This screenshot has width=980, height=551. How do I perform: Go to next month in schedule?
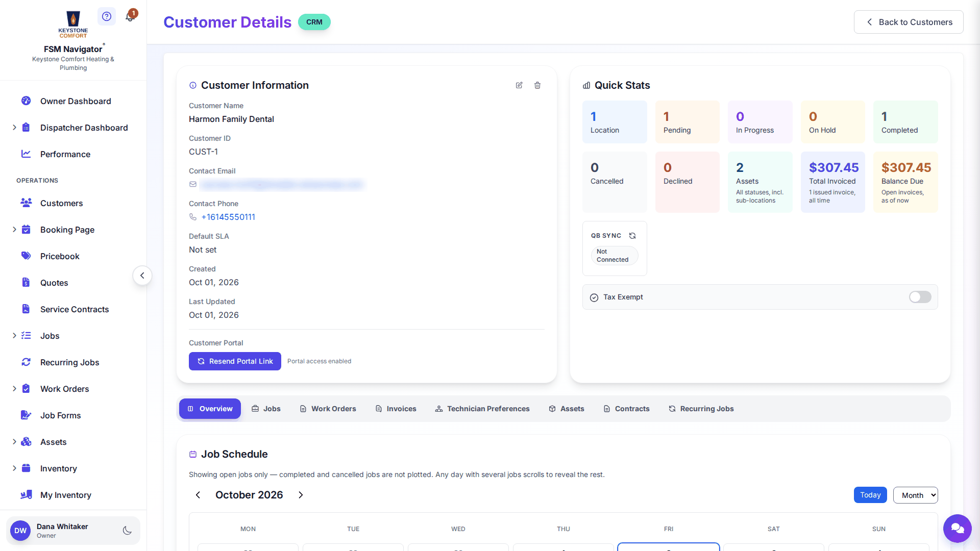(x=301, y=495)
